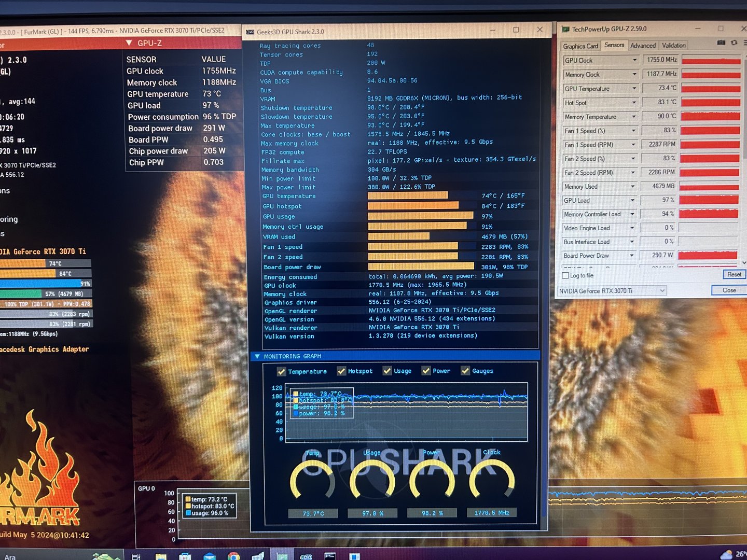Viewport: 747px width, 560px height.
Task: Close the GPU Shark window
Action: [x=539, y=30]
